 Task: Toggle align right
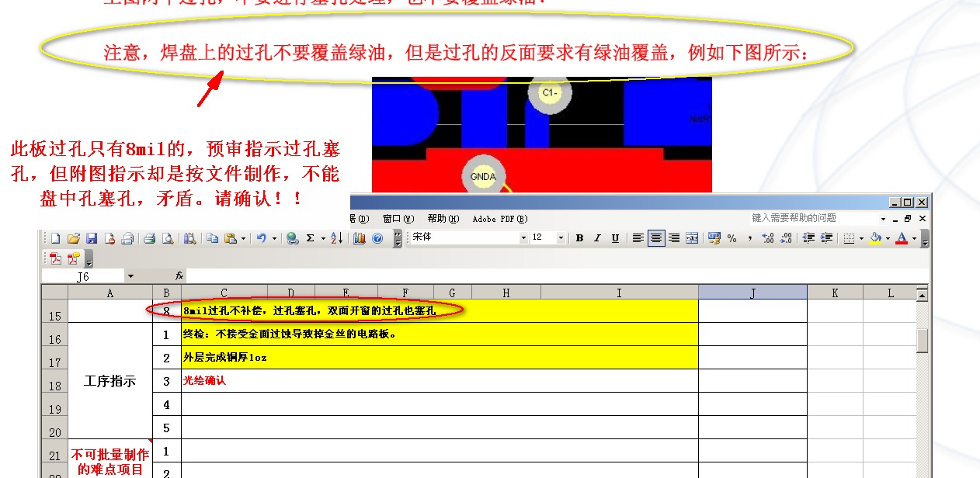coord(674,238)
